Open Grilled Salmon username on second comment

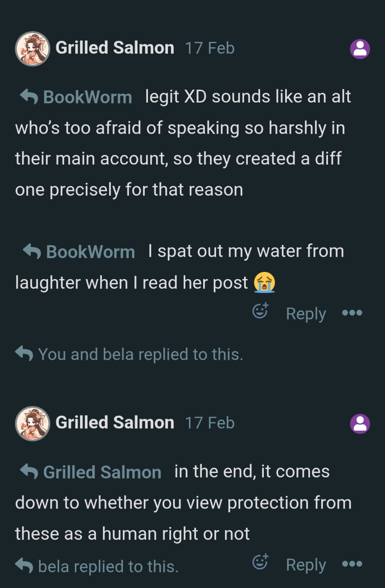[x=115, y=423]
